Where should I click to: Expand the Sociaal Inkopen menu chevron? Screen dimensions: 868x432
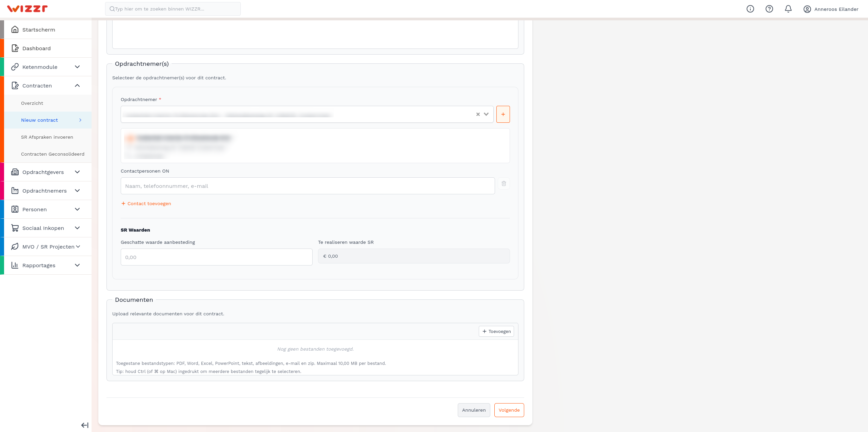coord(77,228)
